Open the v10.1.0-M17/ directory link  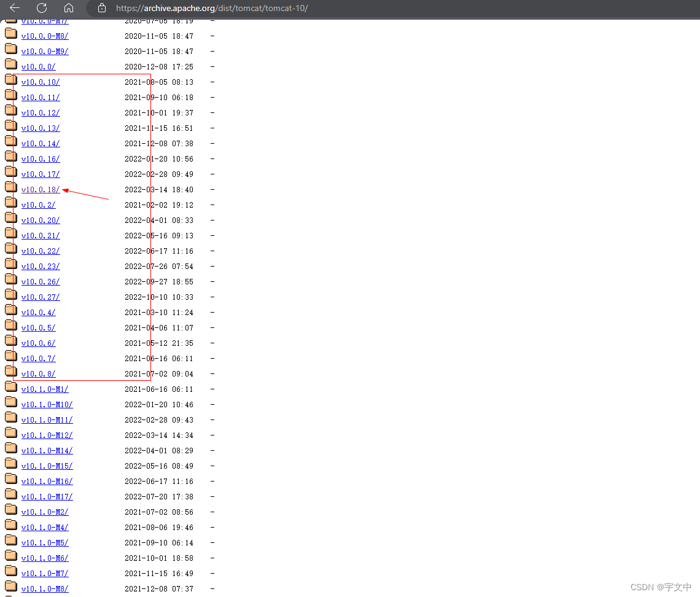tap(47, 496)
